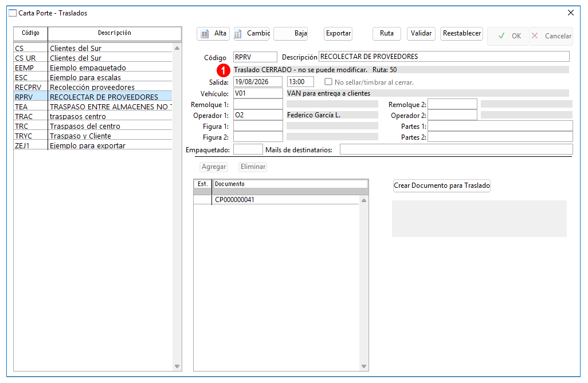Select the RPRV RECOLECTAR DE PROVEEDORES row
588x383 pixels.
click(x=93, y=97)
